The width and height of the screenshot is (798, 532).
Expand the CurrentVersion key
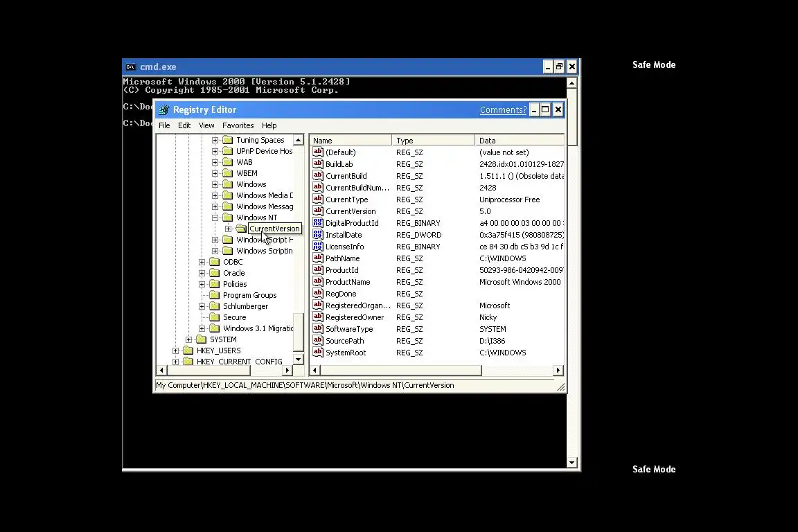pos(229,229)
